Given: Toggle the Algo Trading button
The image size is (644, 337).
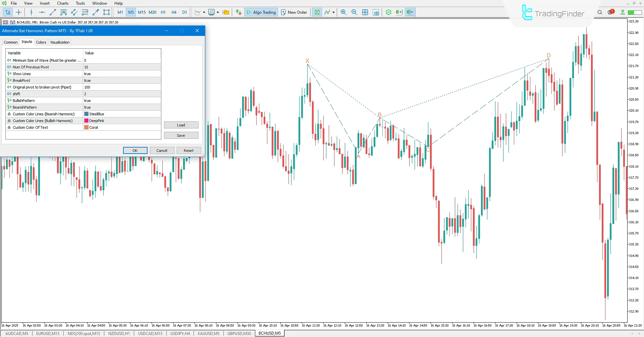Looking at the screenshot, I should (261, 12).
